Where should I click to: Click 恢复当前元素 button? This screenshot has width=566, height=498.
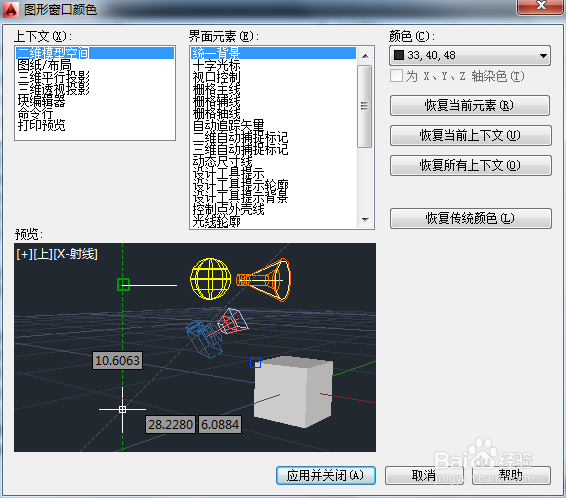(470, 105)
